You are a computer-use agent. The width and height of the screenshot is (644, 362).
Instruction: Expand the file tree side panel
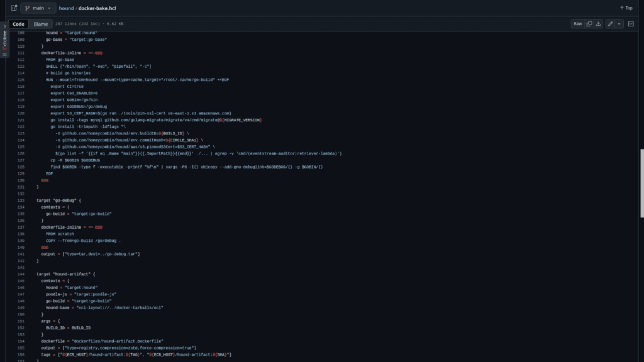(14, 8)
